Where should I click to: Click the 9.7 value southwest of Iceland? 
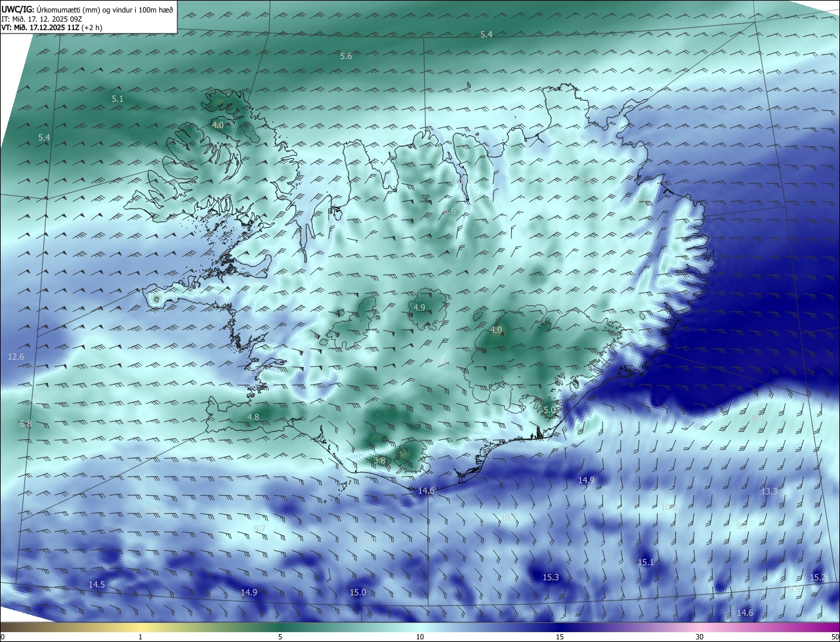point(260,529)
